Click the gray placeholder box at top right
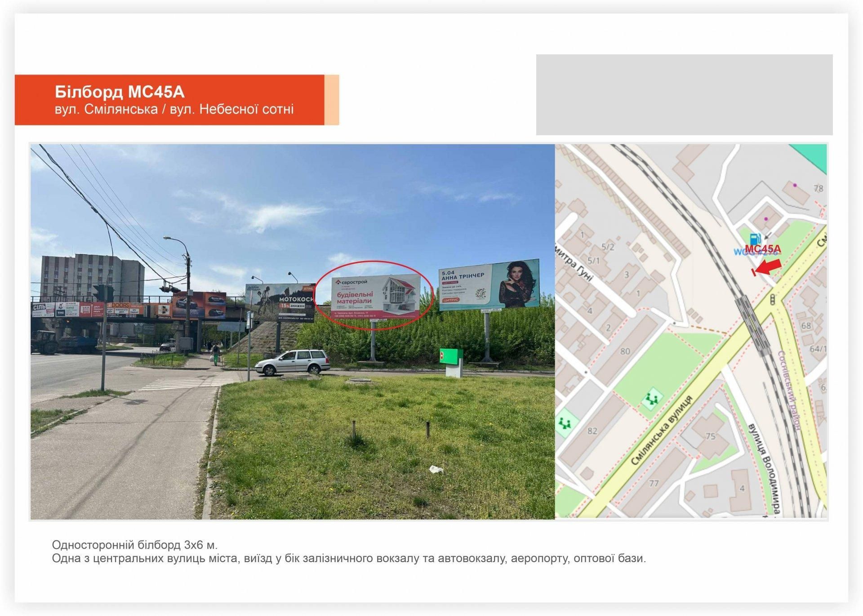The height and width of the screenshot is (616, 863). 684,95
